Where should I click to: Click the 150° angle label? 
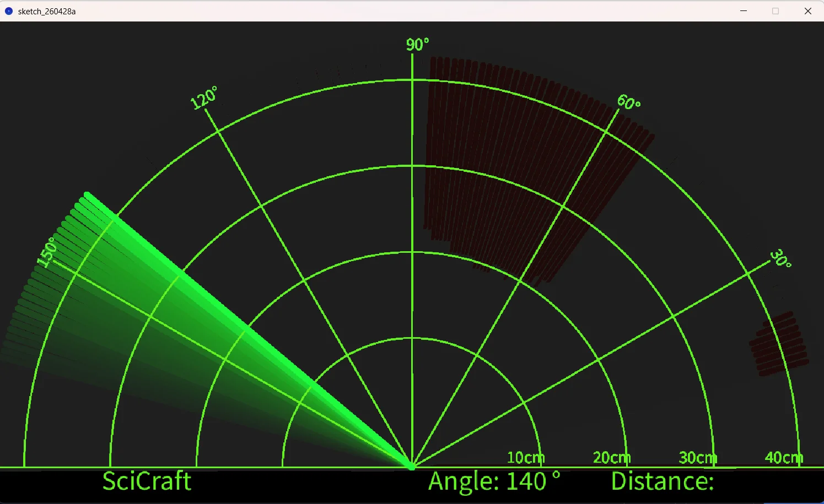click(47, 252)
